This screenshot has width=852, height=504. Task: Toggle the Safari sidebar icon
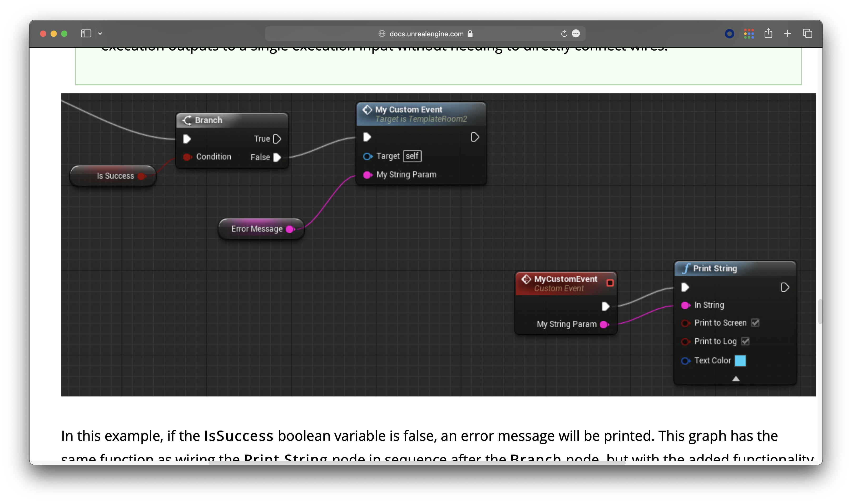pos(86,34)
